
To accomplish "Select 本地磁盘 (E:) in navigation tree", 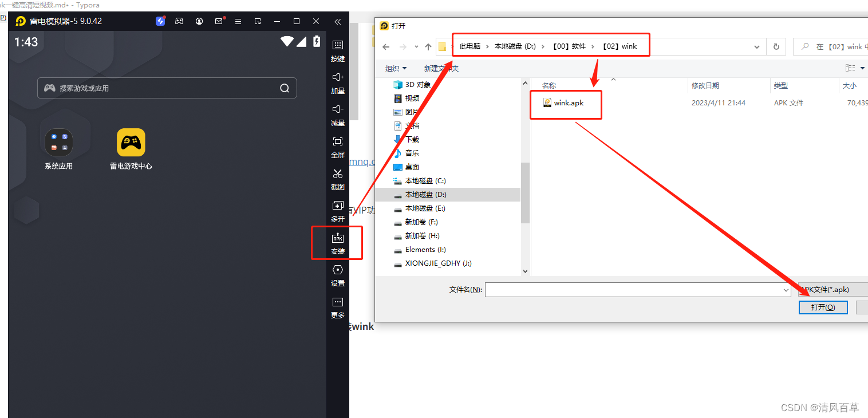I will (x=420, y=208).
